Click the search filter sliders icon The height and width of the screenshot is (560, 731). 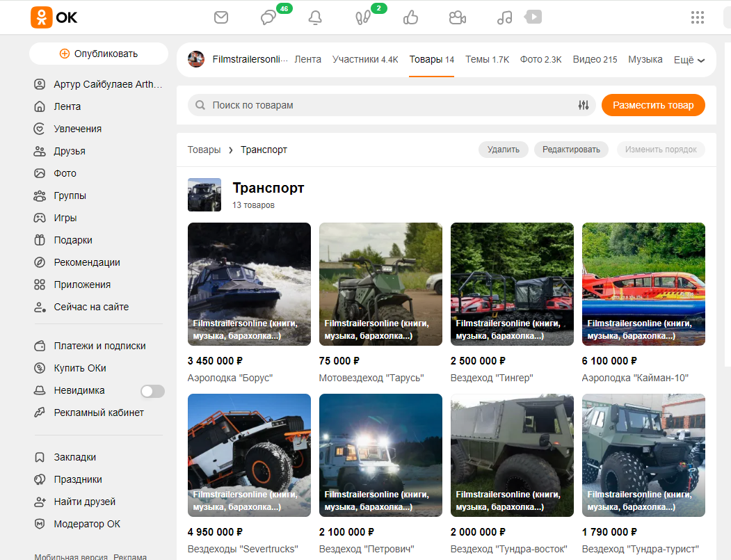(x=584, y=105)
